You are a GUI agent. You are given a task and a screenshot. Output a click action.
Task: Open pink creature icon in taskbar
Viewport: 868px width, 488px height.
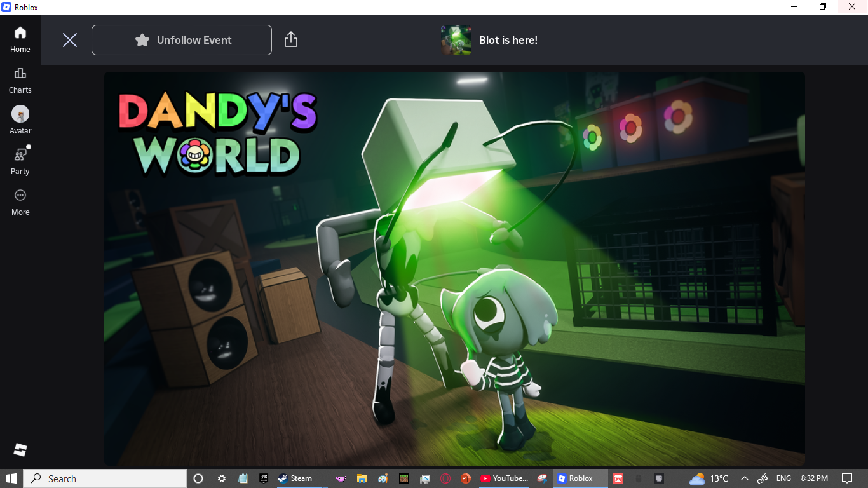341,478
